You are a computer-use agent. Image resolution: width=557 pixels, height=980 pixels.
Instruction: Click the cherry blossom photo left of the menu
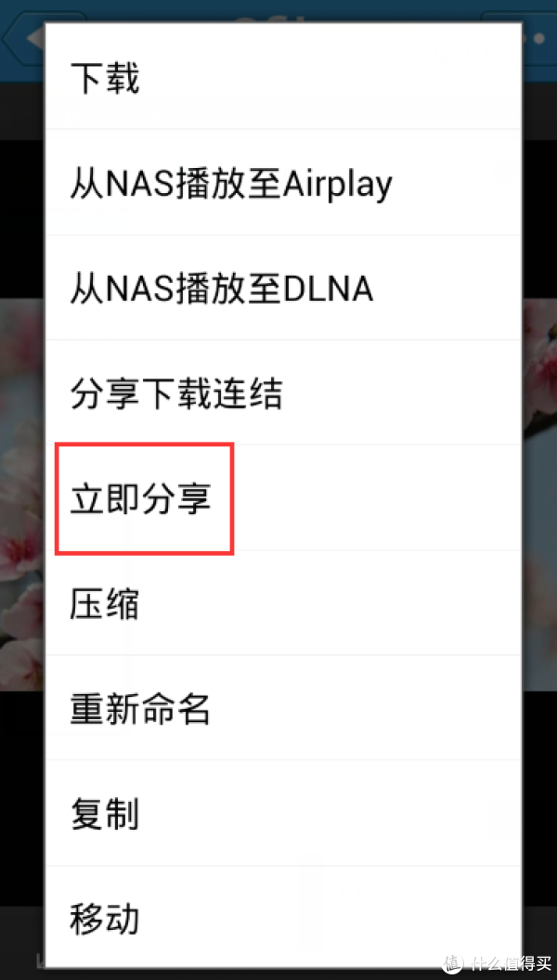21,495
